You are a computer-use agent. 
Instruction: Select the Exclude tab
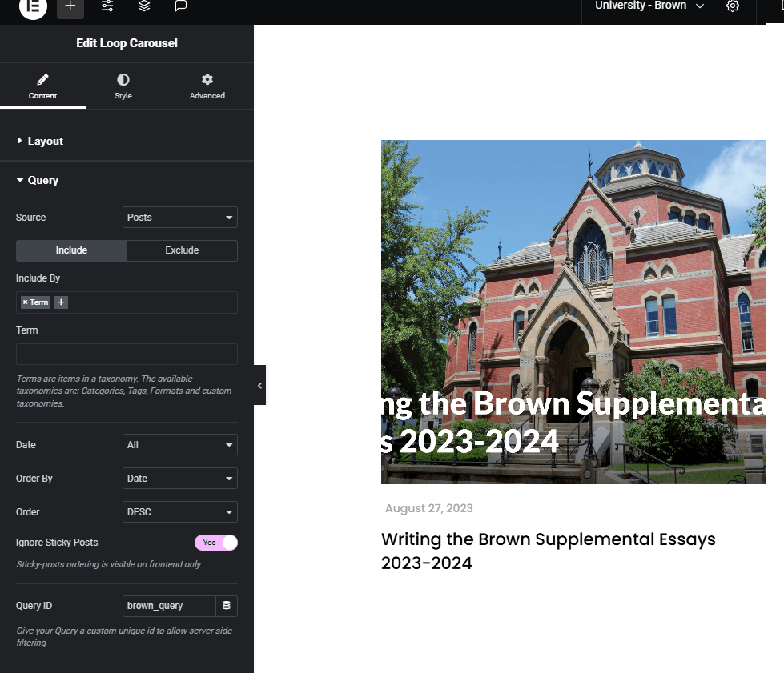pos(182,250)
